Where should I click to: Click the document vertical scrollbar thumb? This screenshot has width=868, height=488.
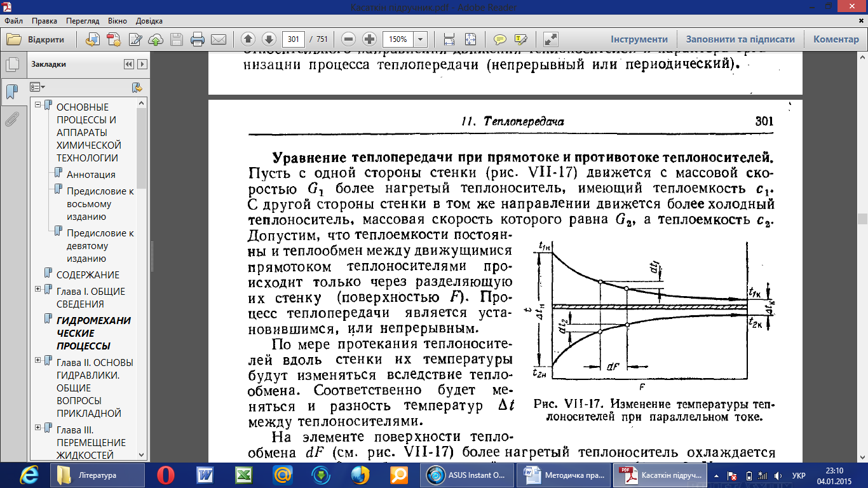862,219
